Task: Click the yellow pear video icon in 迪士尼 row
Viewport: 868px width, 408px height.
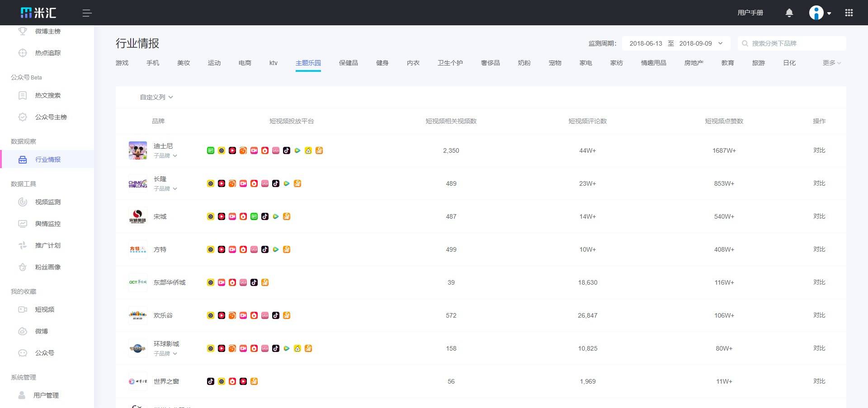Action: click(308, 150)
